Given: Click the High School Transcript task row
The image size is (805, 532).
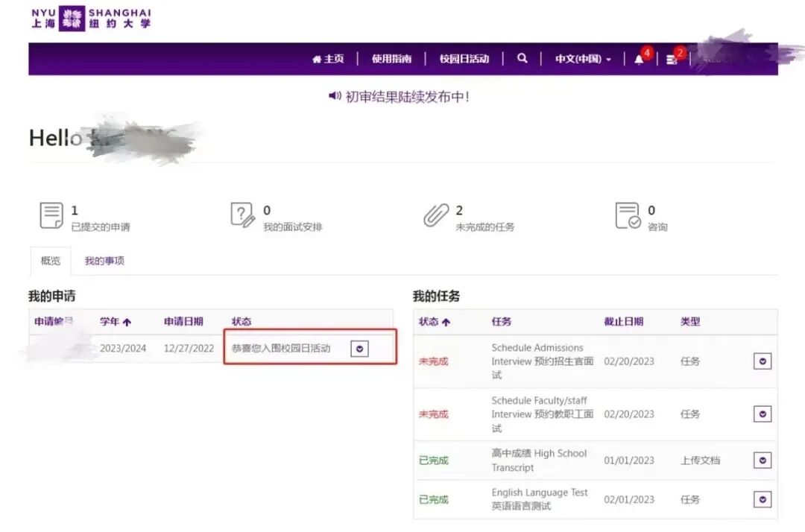Looking at the screenshot, I should coord(540,460).
